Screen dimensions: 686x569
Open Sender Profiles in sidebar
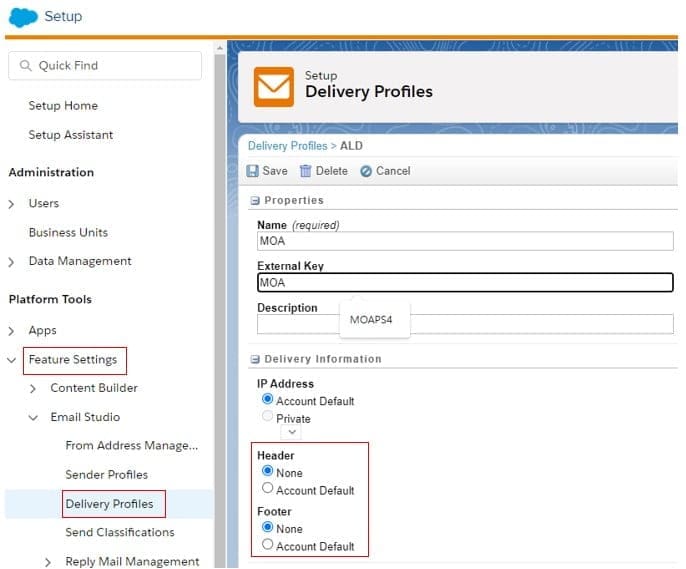[x=106, y=475]
